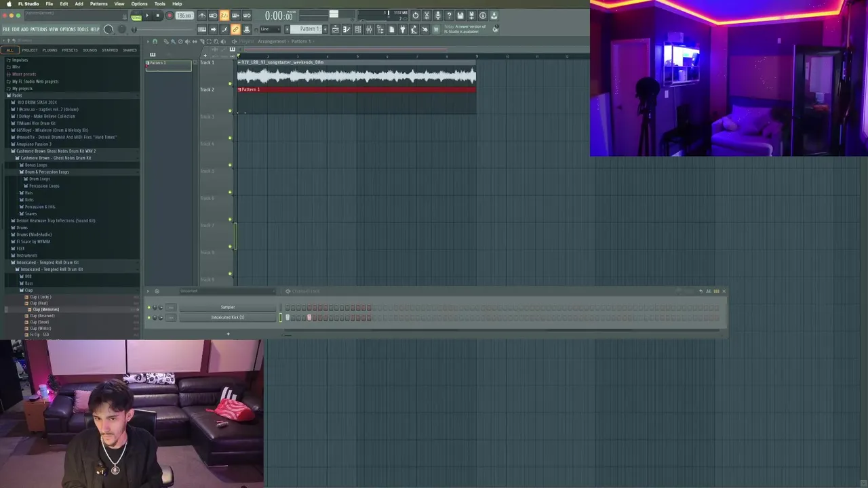
Task: Toggle the highlighted countdown-before-recording icon
Action: coord(224,16)
